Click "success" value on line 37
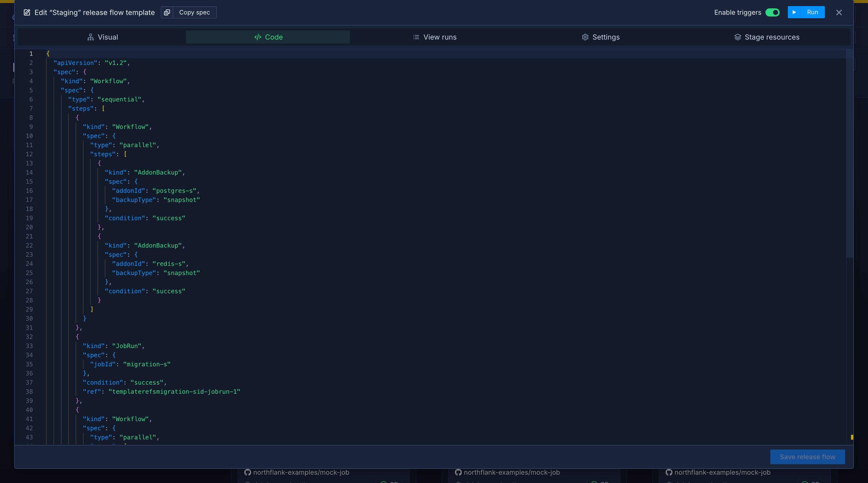This screenshot has width=868, height=483. point(147,382)
